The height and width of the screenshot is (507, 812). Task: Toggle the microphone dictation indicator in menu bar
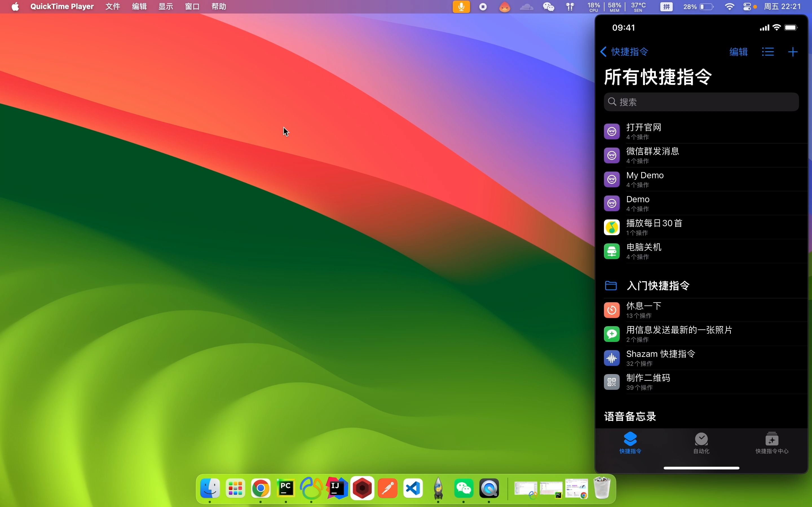(x=461, y=7)
